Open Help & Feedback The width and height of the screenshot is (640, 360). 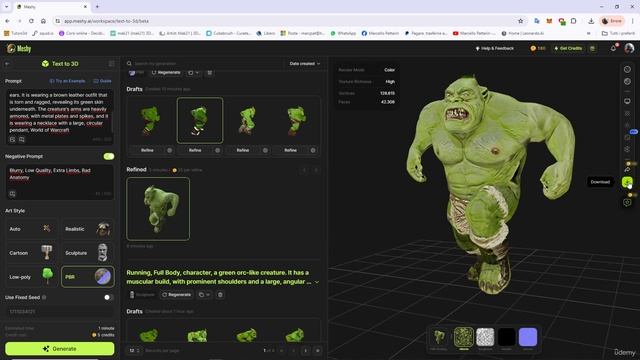coord(494,49)
